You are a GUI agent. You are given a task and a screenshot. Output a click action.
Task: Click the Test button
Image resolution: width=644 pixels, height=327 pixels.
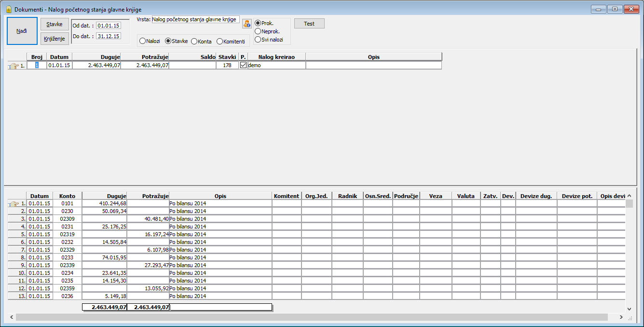(x=309, y=24)
